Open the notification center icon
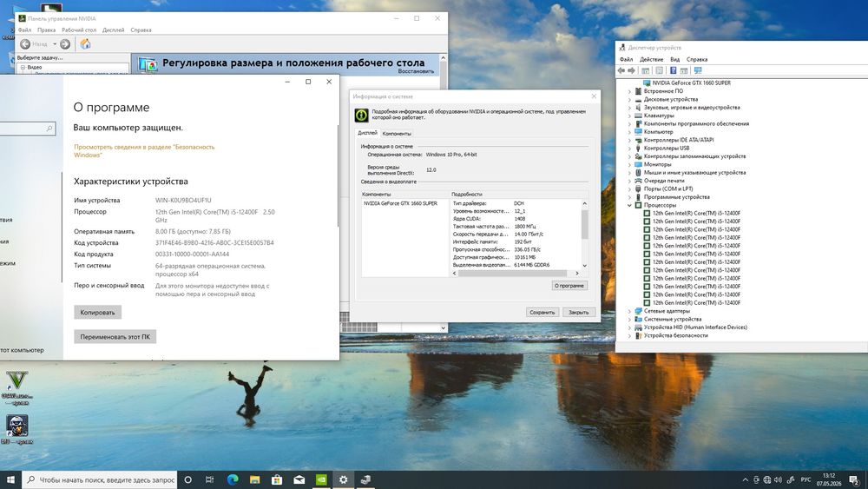 pyautogui.click(x=854, y=479)
